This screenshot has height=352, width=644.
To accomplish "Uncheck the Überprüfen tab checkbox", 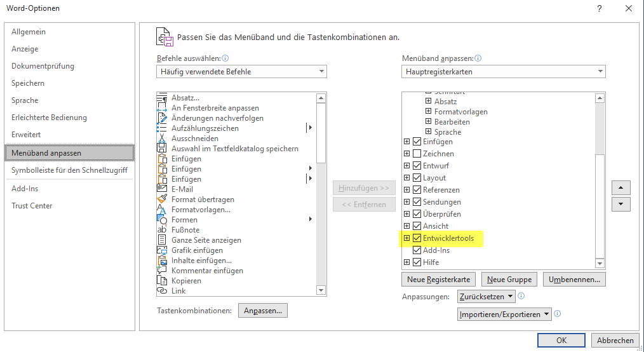I will 417,214.
